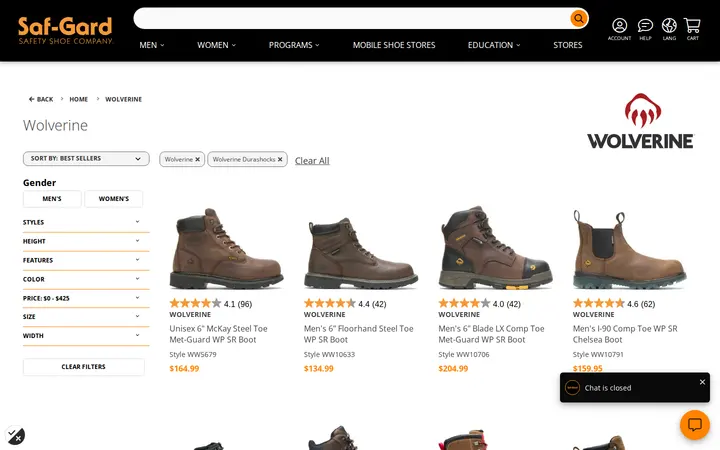Open the Lang globe icon
The height and width of the screenshot is (450, 720).
[x=669, y=29]
